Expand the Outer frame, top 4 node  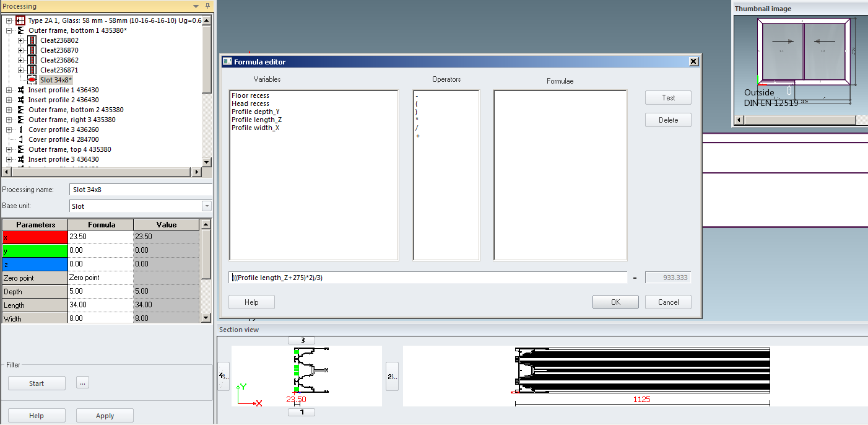click(x=9, y=149)
